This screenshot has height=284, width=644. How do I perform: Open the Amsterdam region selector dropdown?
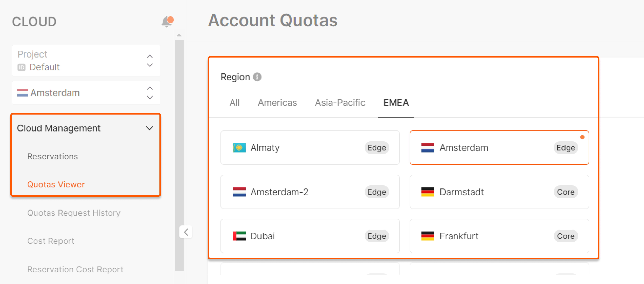tap(86, 93)
